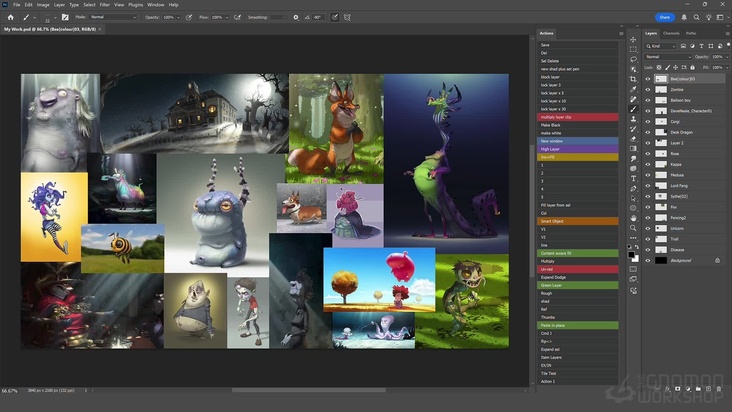Switch to the Channels tab
Viewport: 732px width, 412px height.
[670, 33]
